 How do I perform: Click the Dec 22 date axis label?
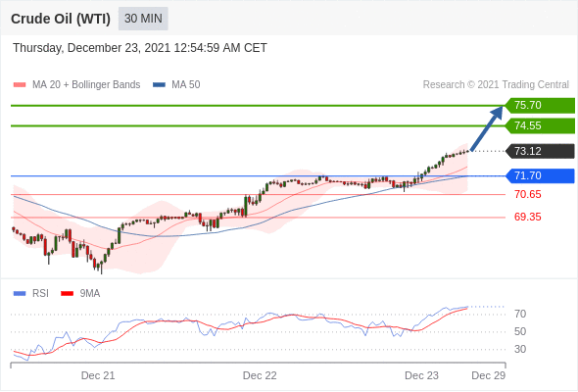tap(260, 375)
